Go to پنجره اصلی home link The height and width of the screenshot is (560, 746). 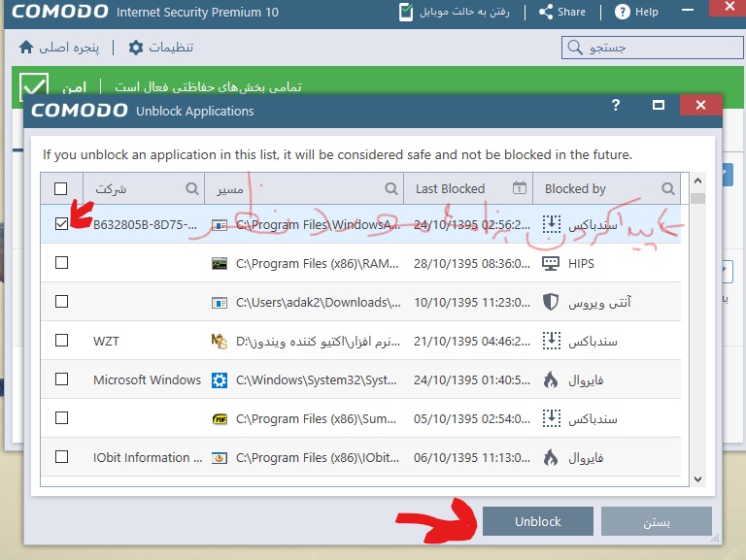69,48
